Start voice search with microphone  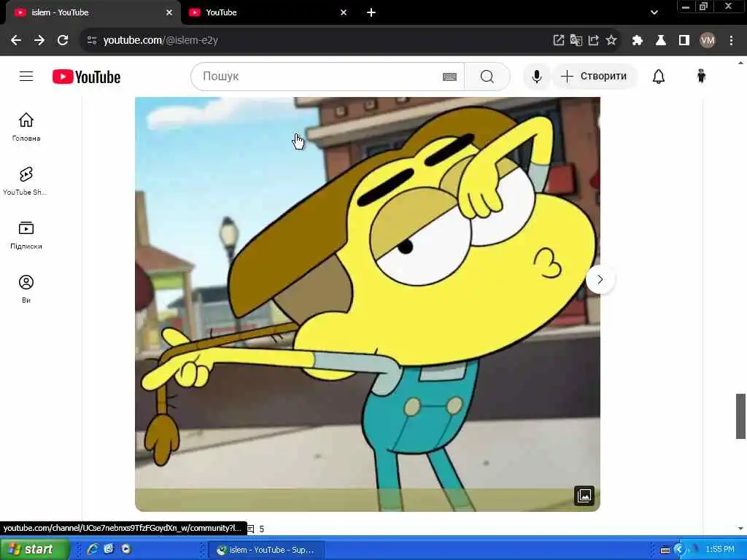click(536, 76)
